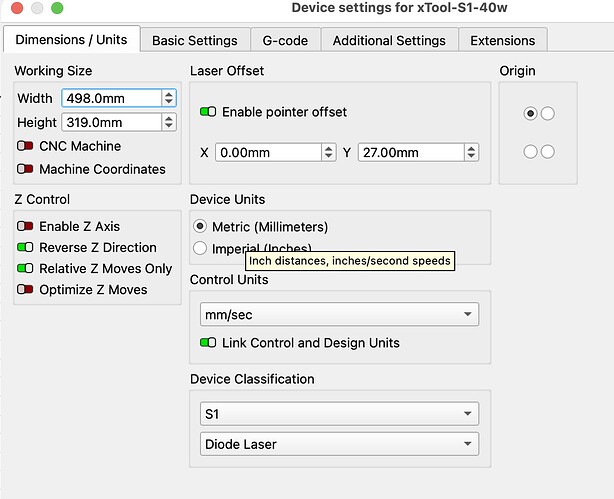Click the Laser Offset Y value field
Viewport: 614px width, 499px height.
pos(411,152)
